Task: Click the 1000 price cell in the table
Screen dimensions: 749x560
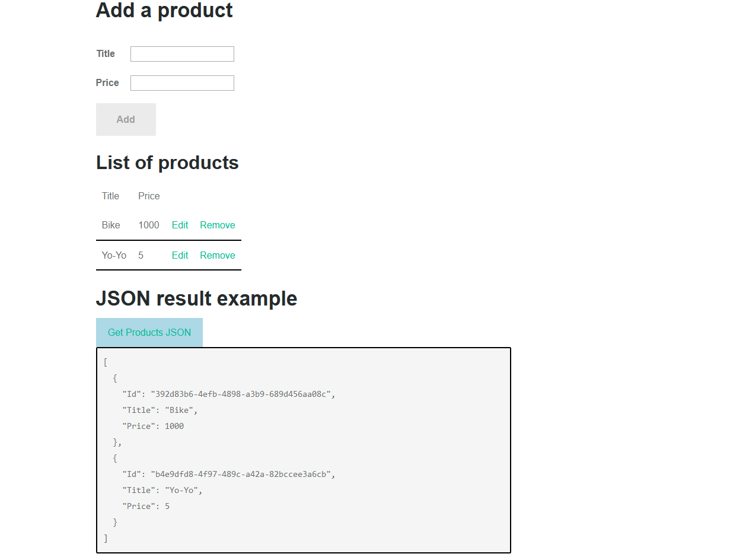Action: pyautogui.click(x=149, y=225)
